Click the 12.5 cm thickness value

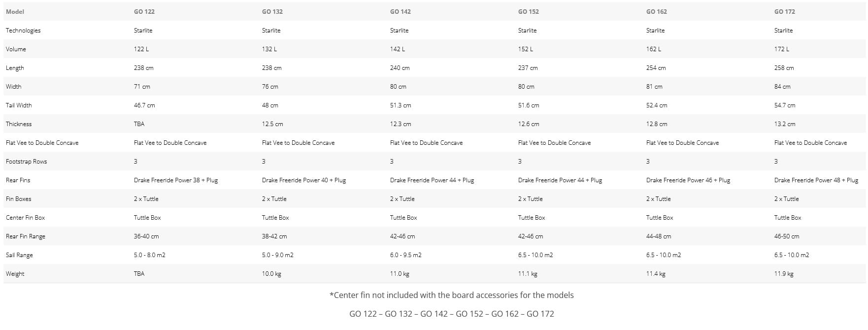click(x=272, y=124)
